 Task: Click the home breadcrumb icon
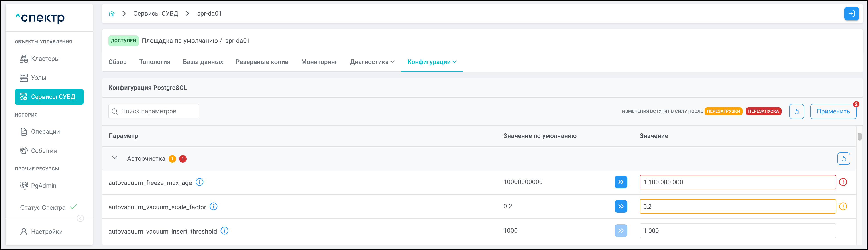(x=112, y=14)
